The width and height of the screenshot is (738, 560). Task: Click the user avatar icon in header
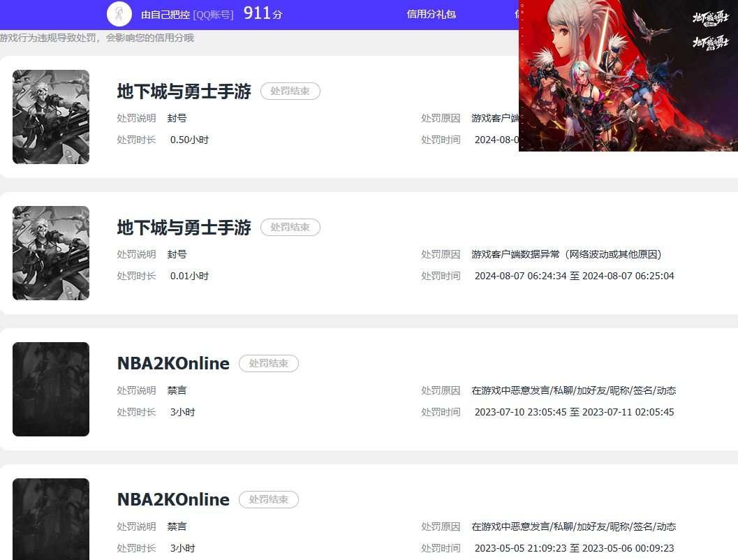click(119, 14)
